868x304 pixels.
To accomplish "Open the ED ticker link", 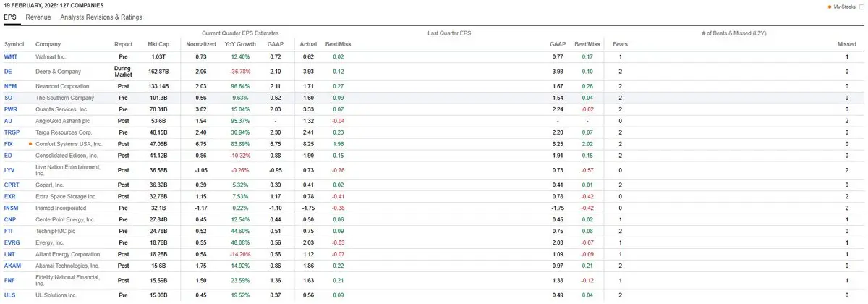I will [8, 156].
